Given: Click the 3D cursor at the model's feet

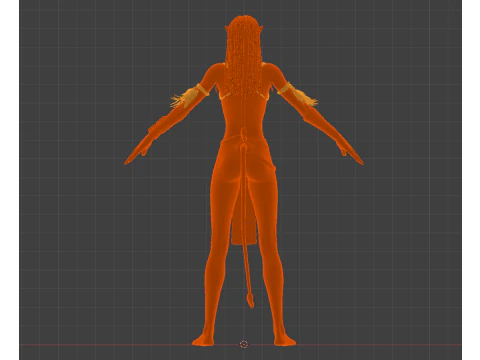Looking at the screenshot, I should pyautogui.click(x=244, y=344).
